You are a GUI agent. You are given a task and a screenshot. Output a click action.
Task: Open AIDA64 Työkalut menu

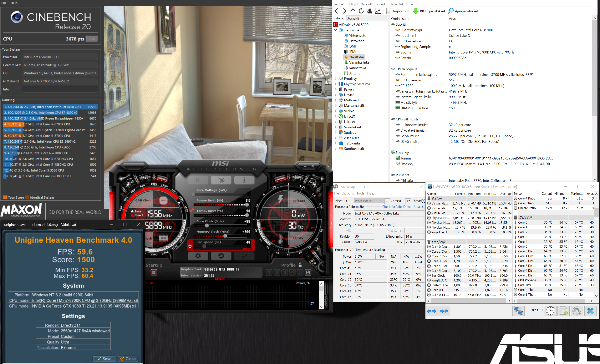397,4
